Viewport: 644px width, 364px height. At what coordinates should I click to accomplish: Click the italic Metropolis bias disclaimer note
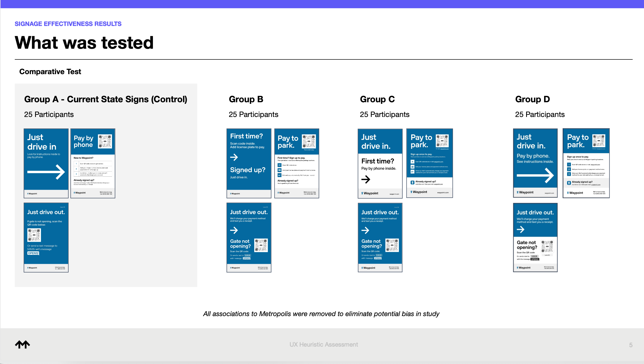(321, 314)
